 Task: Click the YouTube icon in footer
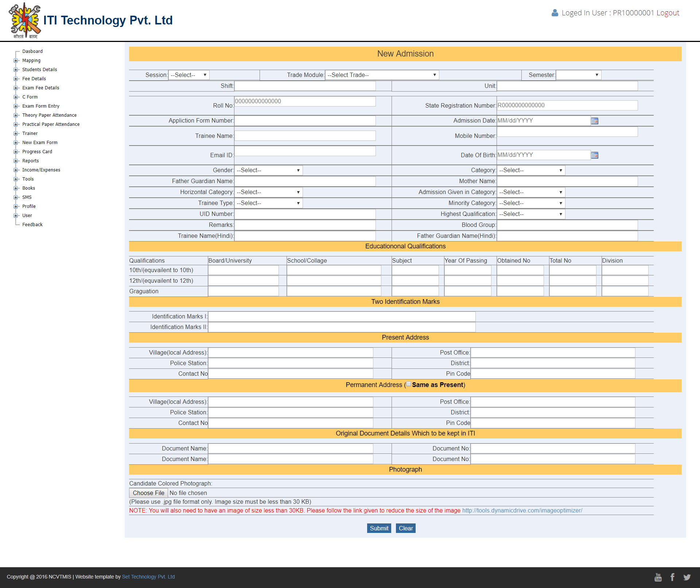pyautogui.click(x=658, y=577)
